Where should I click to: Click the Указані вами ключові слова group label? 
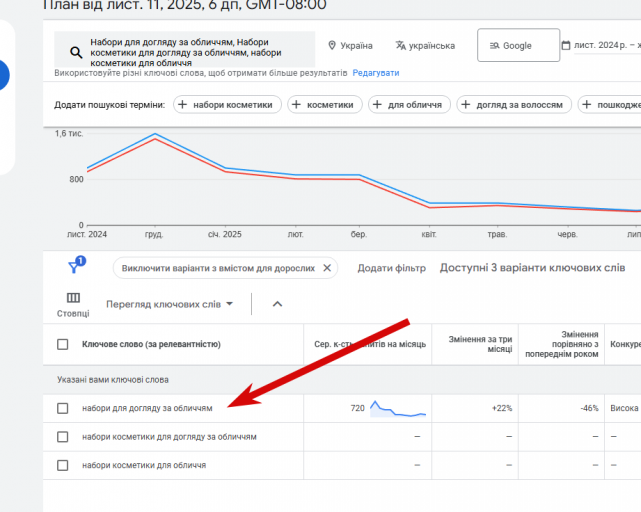coord(113,380)
